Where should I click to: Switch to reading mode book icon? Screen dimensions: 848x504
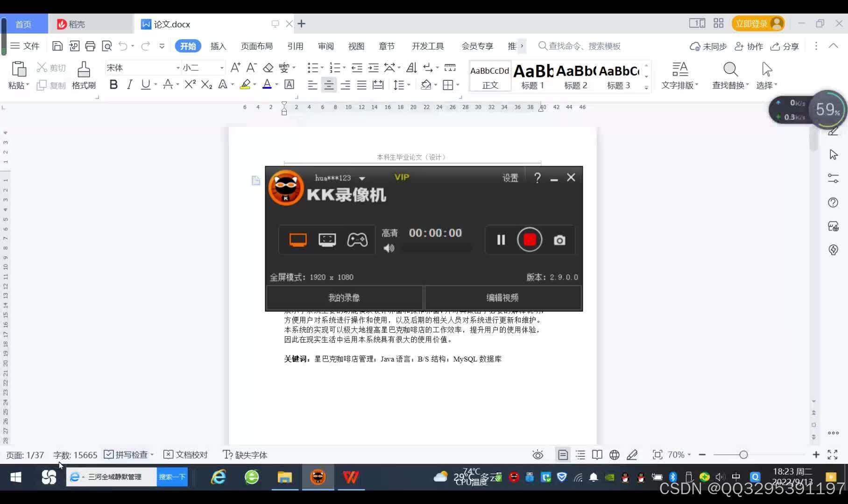597,455
